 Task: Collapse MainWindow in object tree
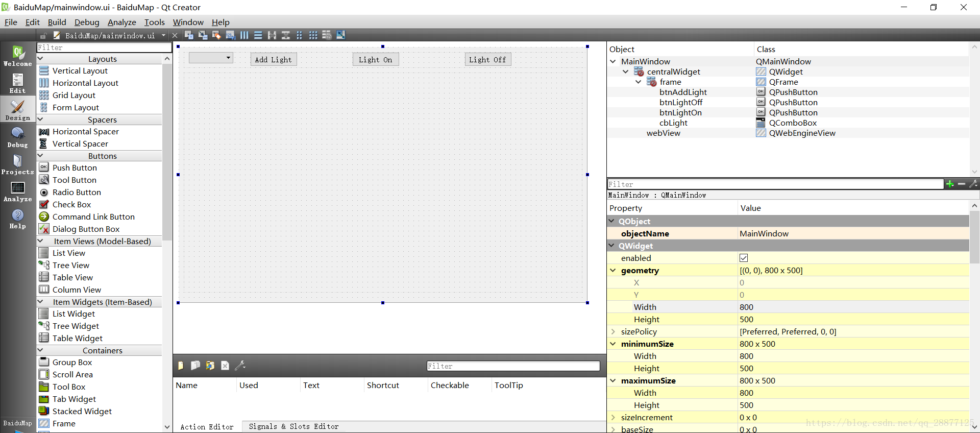613,61
